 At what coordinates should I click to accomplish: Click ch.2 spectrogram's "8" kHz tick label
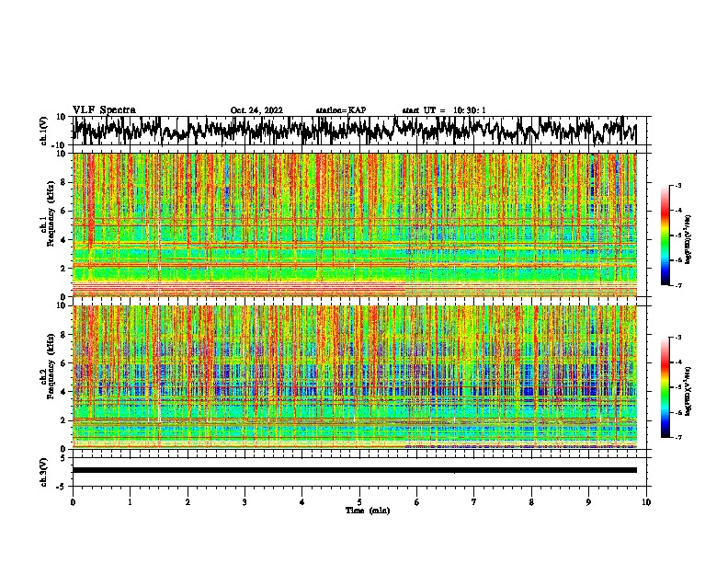[x=63, y=335]
